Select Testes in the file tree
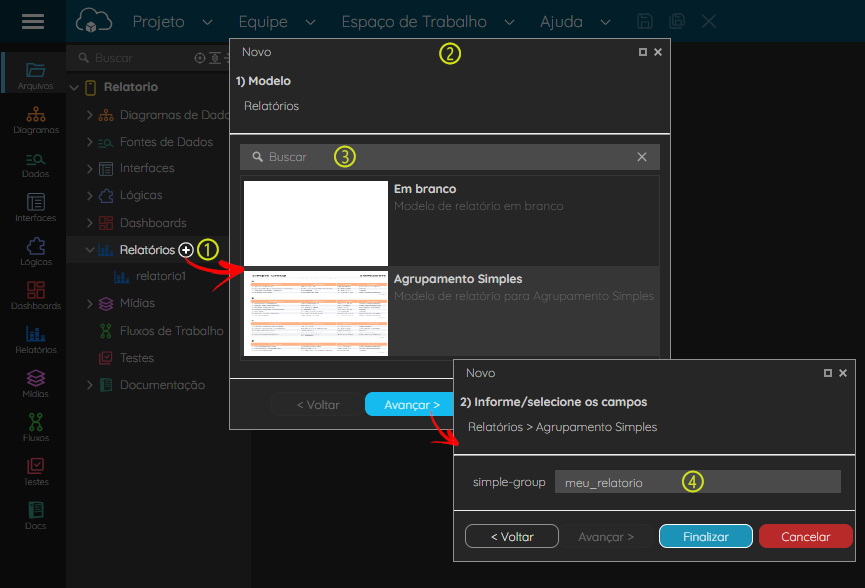Image resolution: width=865 pixels, height=588 pixels. click(137, 358)
